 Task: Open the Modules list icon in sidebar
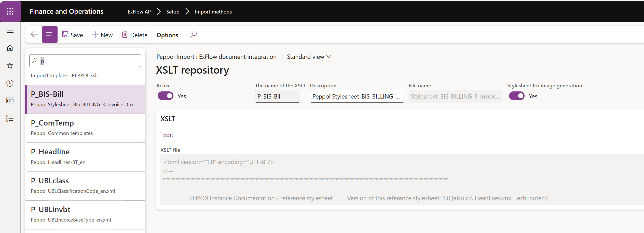point(10,118)
